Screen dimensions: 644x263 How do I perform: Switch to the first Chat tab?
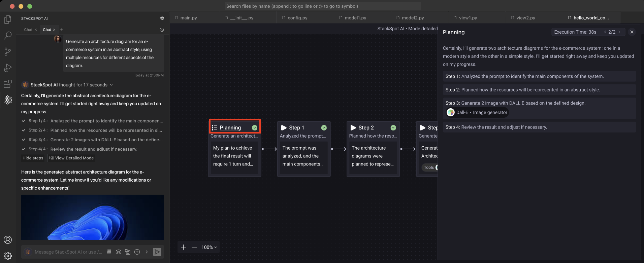point(28,30)
